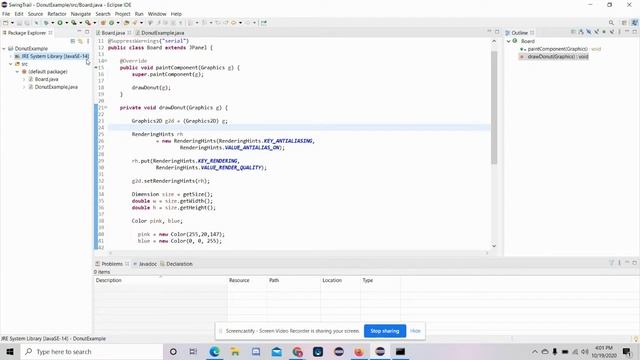Open the Source menu
640x360 pixels.
click(x=35, y=14)
